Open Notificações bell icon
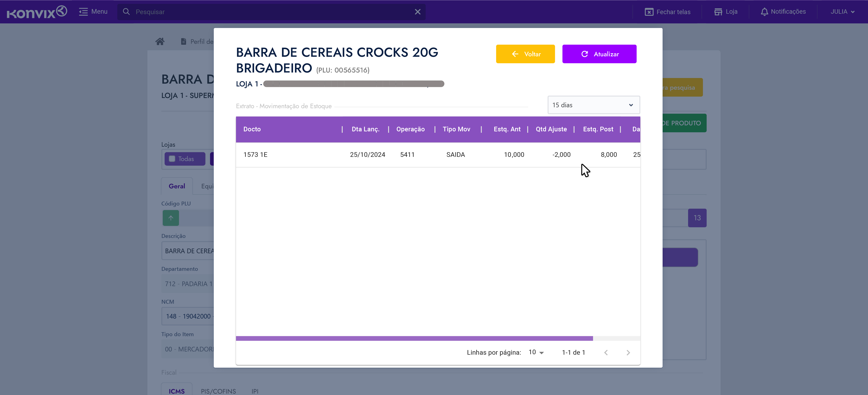This screenshot has width=868, height=395. click(764, 12)
